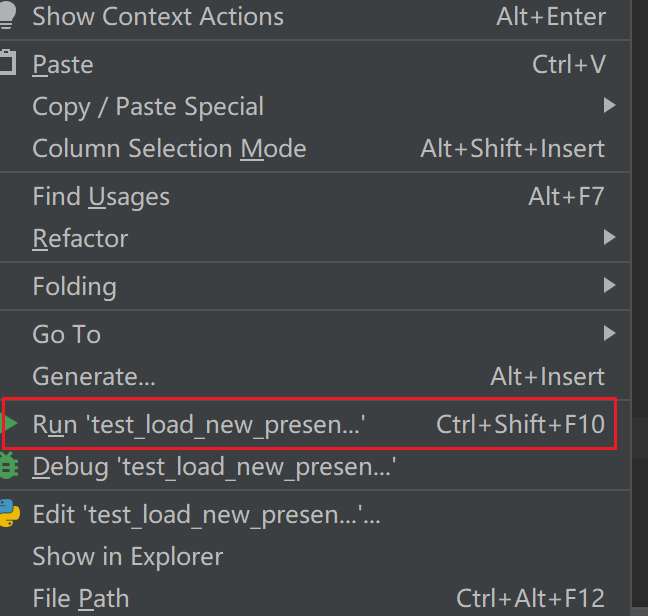Open the Refactor submenu arrow
648x616 pixels.
pos(610,238)
